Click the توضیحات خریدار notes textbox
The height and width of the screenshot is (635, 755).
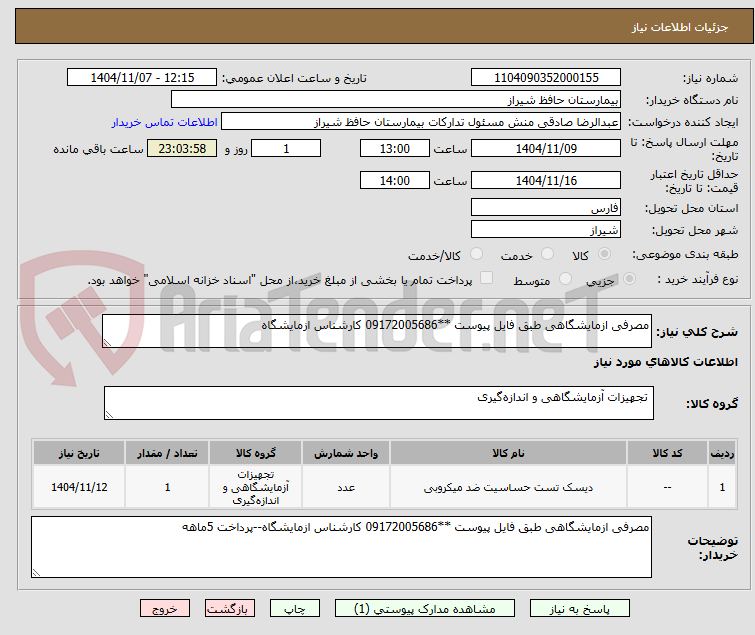click(341, 547)
